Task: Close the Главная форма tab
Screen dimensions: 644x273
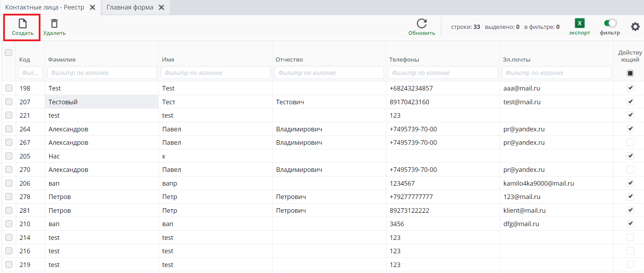Action: 162,7
